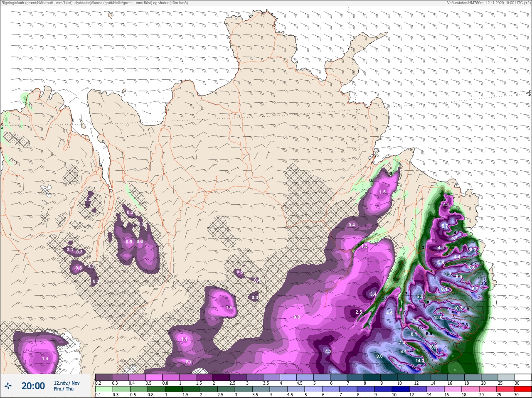The height and width of the screenshot is (398, 532).
Task: Click the 7.0 precipitation value on the map
Action: pyautogui.click(x=484, y=283)
